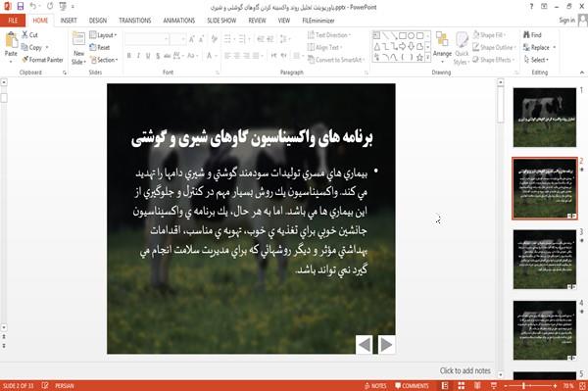Image resolution: width=588 pixels, height=391 pixels.
Task: Click the Fit slide to window icon
Action: [x=582, y=386]
